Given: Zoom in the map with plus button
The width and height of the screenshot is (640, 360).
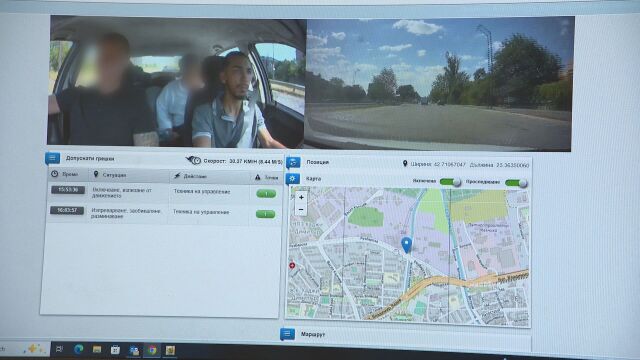Looking at the screenshot, I should tap(301, 198).
